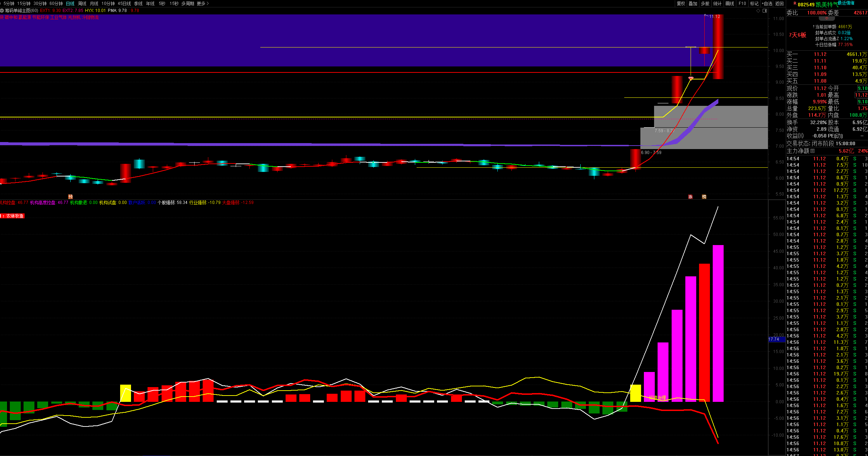Open 最近情绪 link near stock name
Viewport: 868px width, 456px height.
pyautogui.click(x=846, y=3)
